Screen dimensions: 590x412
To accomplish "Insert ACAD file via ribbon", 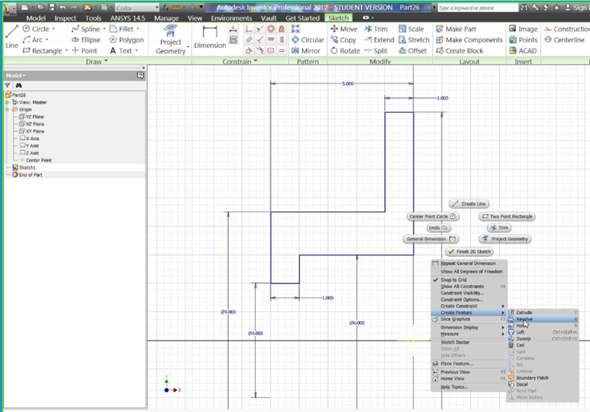I will coord(523,51).
